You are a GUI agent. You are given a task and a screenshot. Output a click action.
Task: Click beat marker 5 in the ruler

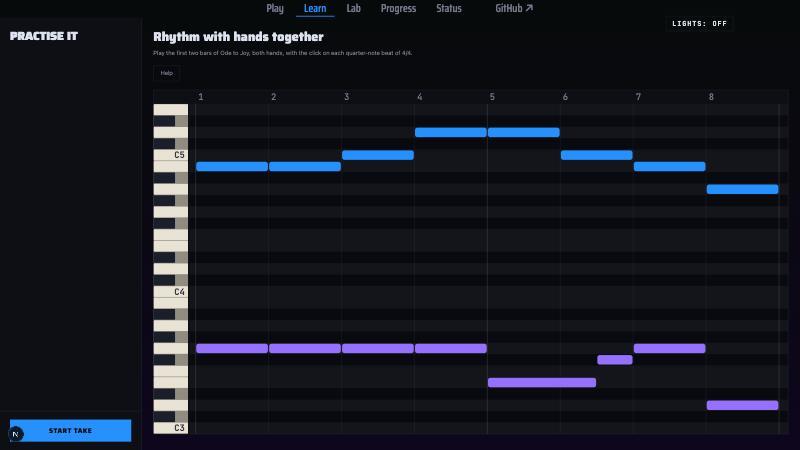coord(492,96)
